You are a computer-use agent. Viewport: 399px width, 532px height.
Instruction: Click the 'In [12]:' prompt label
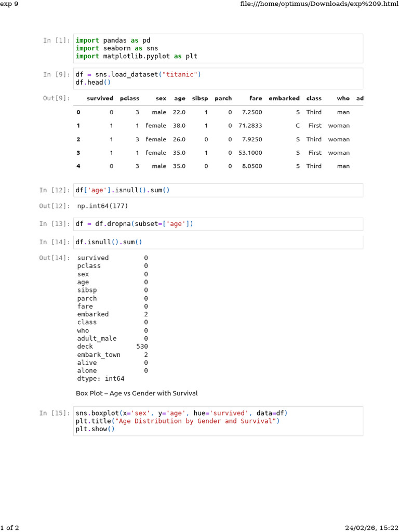pos(55,190)
